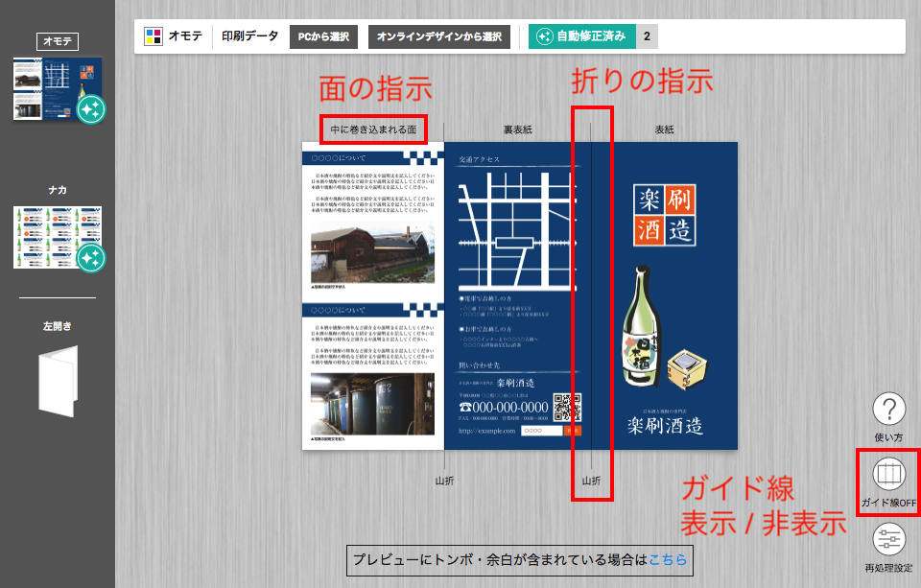Image resolution: width=921 pixels, height=588 pixels.
Task: Select the 左開き folded leaflet icon
Action: click(58, 381)
